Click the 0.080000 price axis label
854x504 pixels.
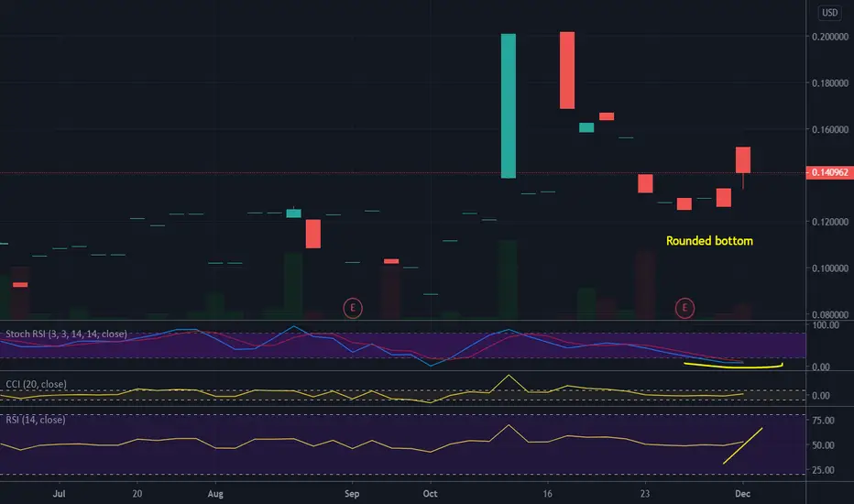tap(829, 314)
